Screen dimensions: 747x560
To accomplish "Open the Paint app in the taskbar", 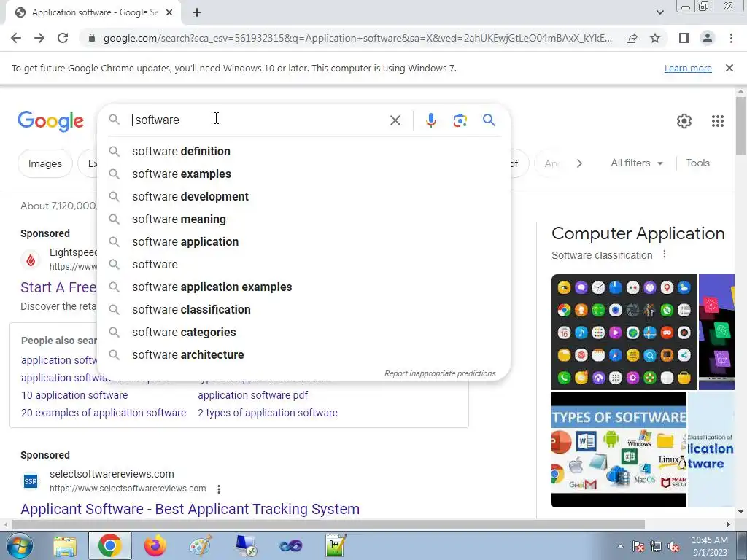I will (201, 546).
